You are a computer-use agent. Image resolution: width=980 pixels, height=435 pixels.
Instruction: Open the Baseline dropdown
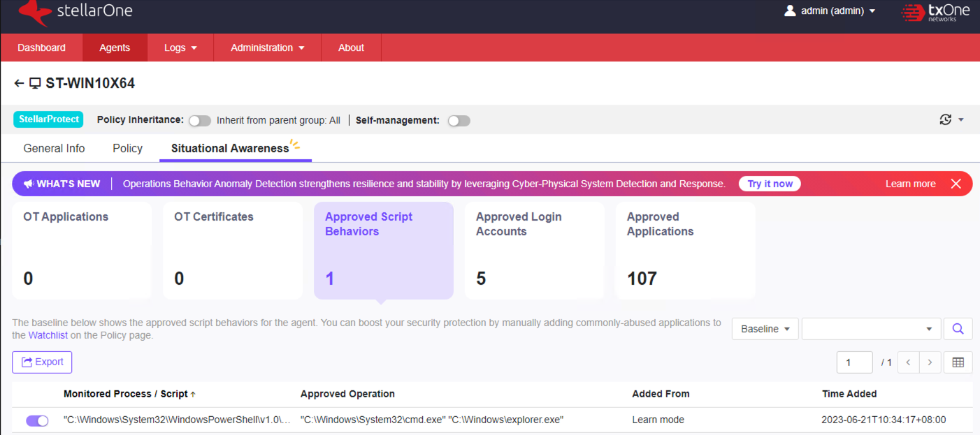click(765, 329)
